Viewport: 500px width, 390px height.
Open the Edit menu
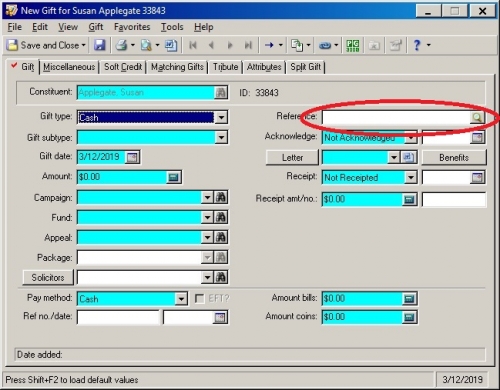coord(40,27)
